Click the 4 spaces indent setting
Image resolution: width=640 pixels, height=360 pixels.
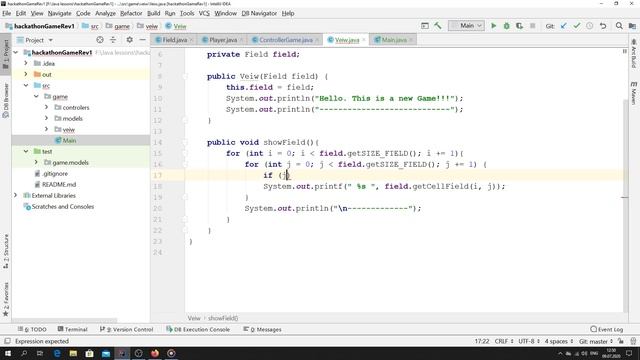coord(559,341)
